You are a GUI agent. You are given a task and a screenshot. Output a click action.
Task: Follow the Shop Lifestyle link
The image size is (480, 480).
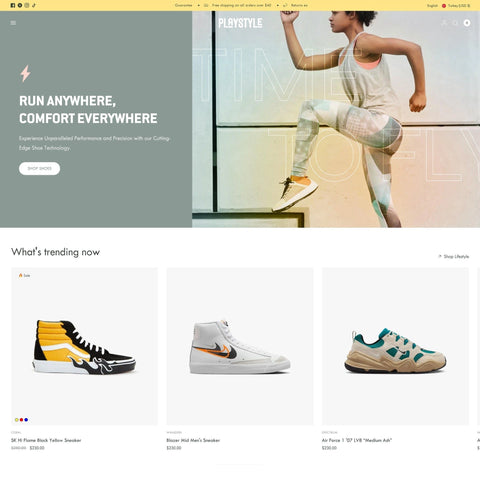454,256
